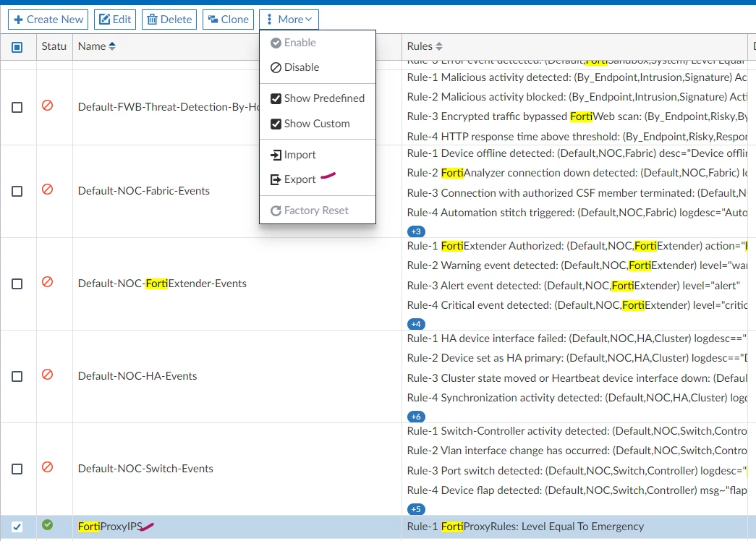
Task: Click Rule-1 Device offline detected text
Action: click(x=577, y=153)
